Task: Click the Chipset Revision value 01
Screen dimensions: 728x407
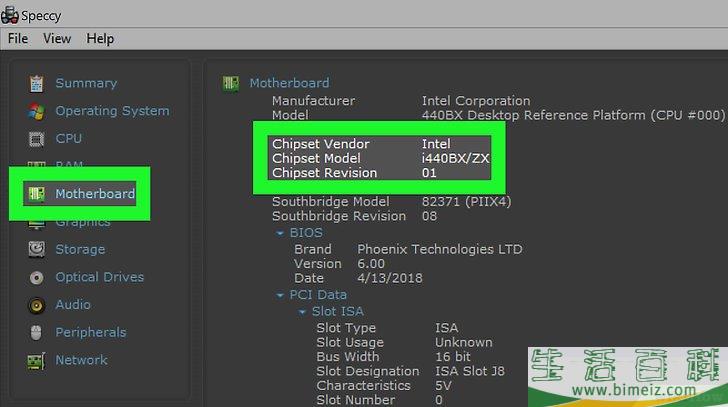Action: [x=429, y=173]
